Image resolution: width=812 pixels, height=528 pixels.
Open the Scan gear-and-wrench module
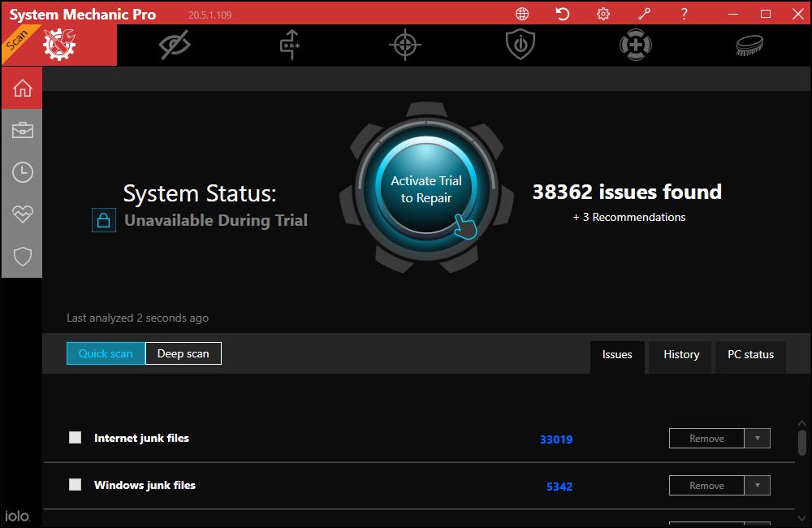pos(59,45)
